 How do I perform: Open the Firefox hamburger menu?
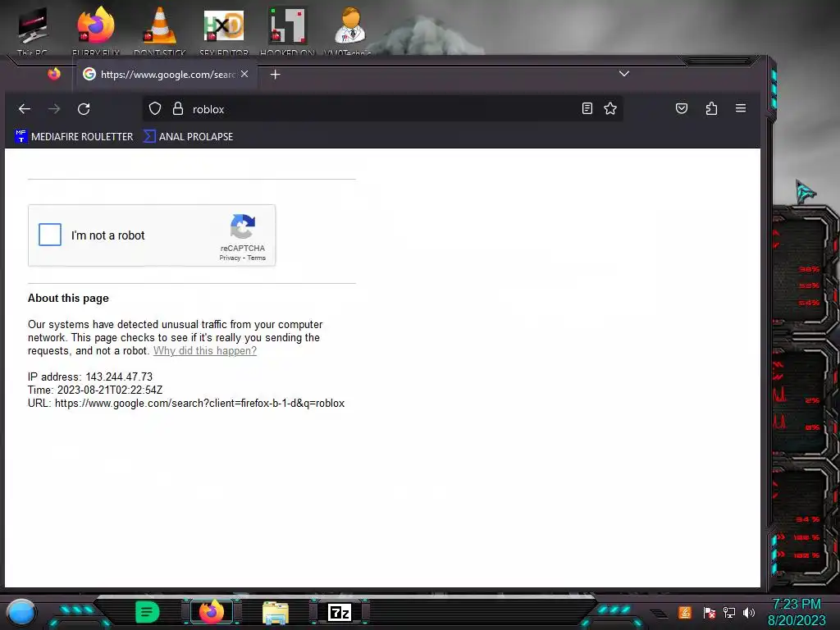[x=741, y=108]
